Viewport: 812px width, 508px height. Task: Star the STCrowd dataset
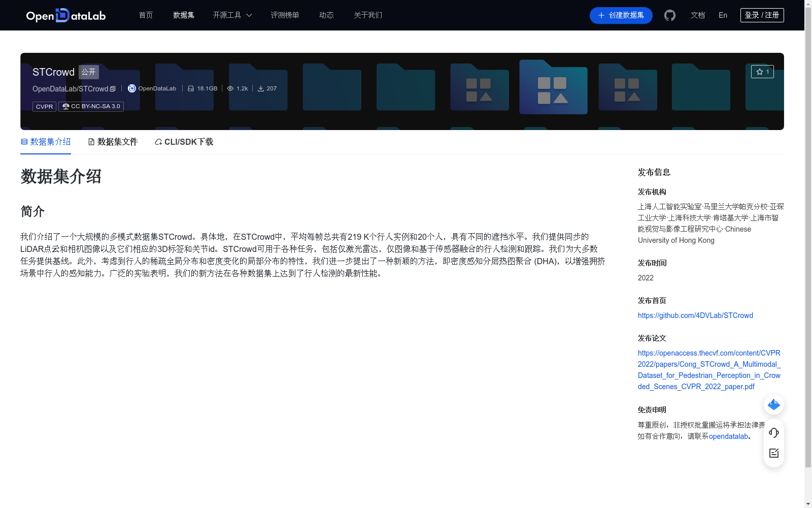pyautogui.click(x=762, y=72)
